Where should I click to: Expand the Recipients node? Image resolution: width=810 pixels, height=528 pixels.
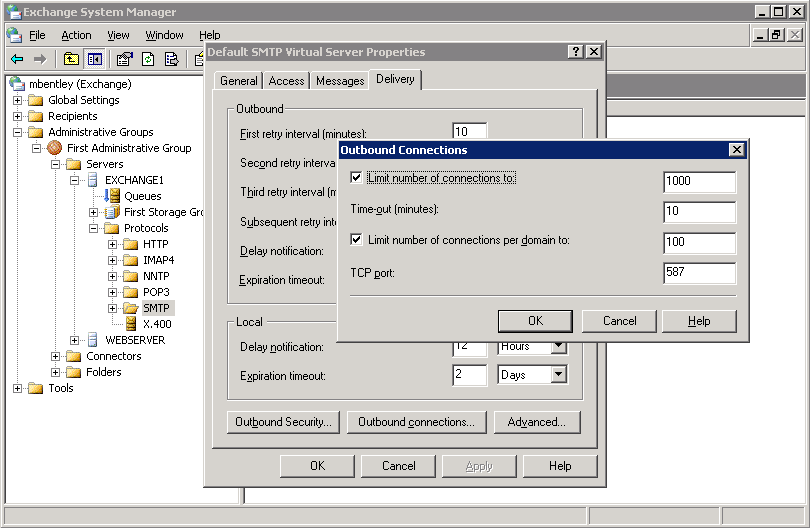18,116
